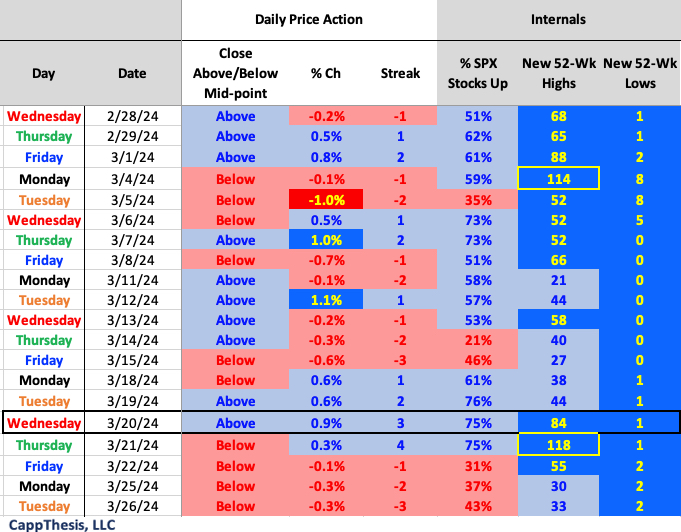
Task: Select the Streak column header
Action: click(x=400, y=73)
